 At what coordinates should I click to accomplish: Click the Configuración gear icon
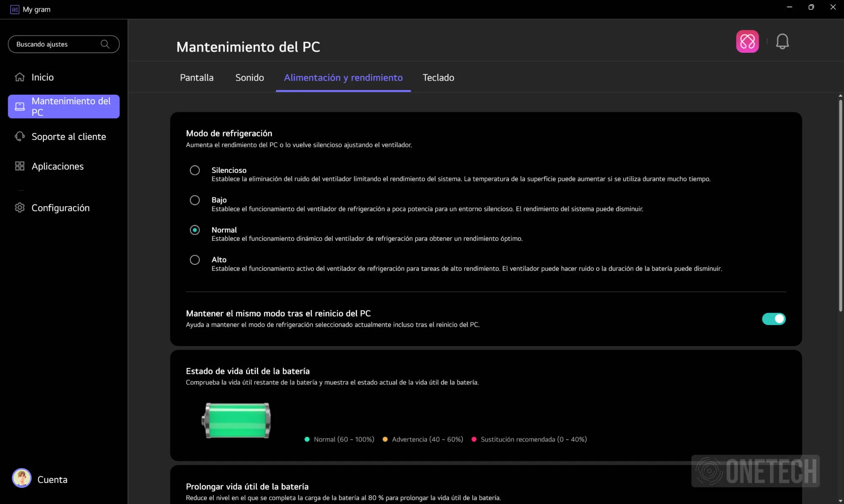(20, 207)
